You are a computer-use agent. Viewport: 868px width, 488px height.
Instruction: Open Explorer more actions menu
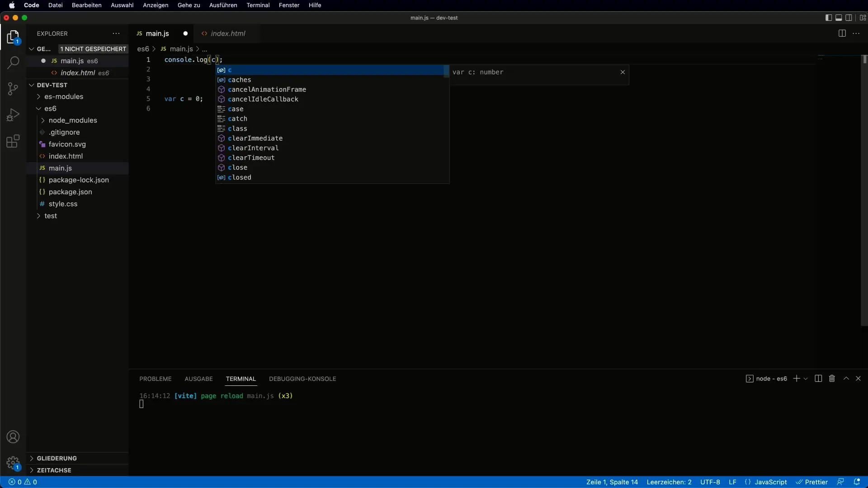[x=116, y=33]
